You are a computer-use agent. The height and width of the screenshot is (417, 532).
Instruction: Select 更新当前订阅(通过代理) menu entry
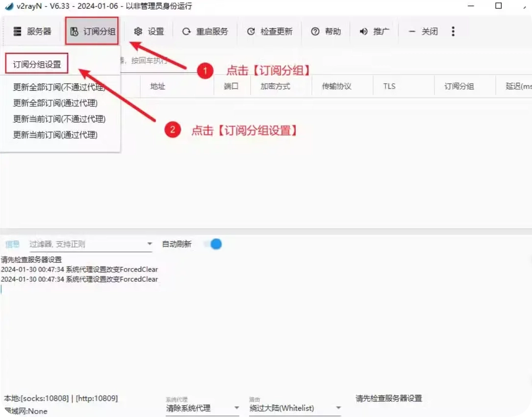point(55,135)
